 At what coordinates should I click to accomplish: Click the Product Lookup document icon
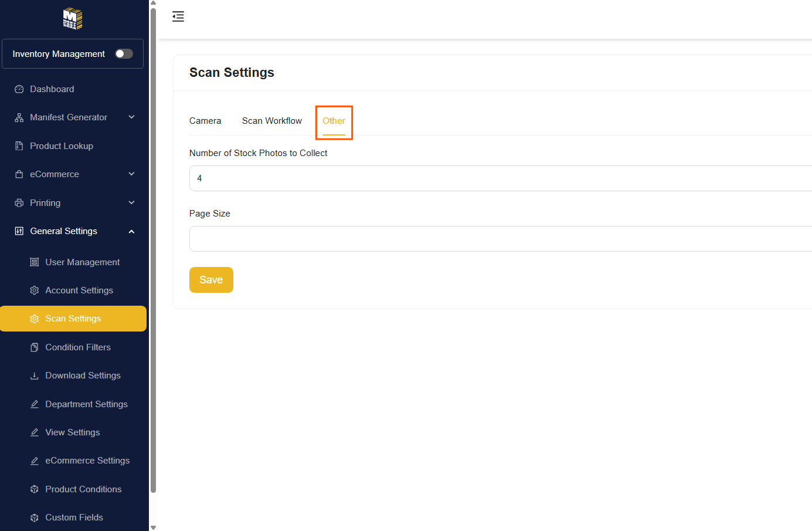[x=19, y=146]
